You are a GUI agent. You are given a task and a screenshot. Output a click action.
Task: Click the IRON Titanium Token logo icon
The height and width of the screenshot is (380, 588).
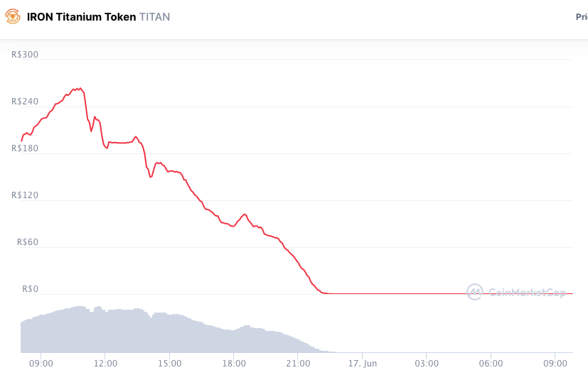13,16
